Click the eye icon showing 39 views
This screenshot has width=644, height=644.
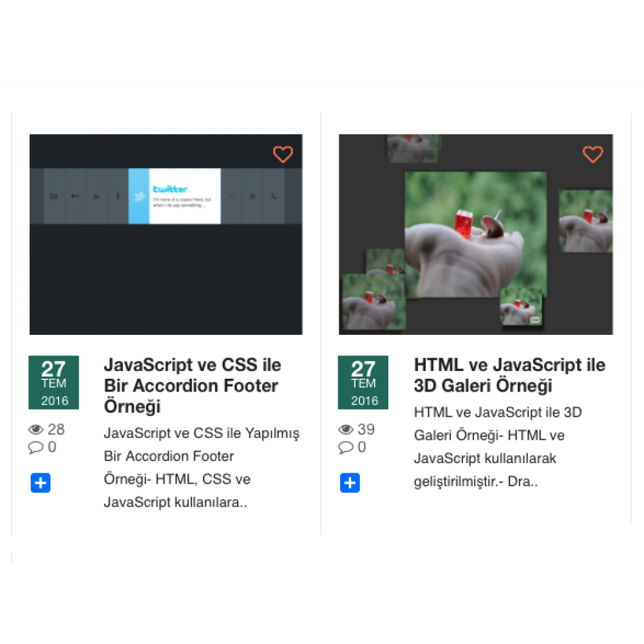coord(346,429)
